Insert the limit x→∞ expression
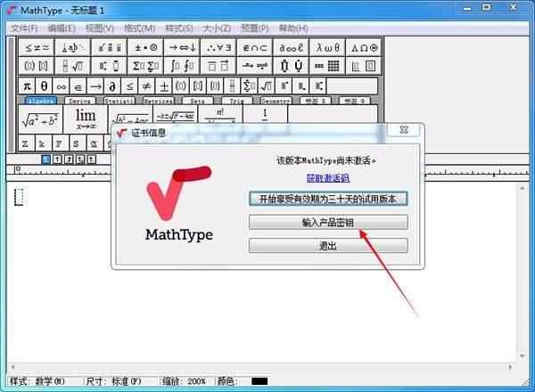The image size is (535, 392). [x=86, y=119]
